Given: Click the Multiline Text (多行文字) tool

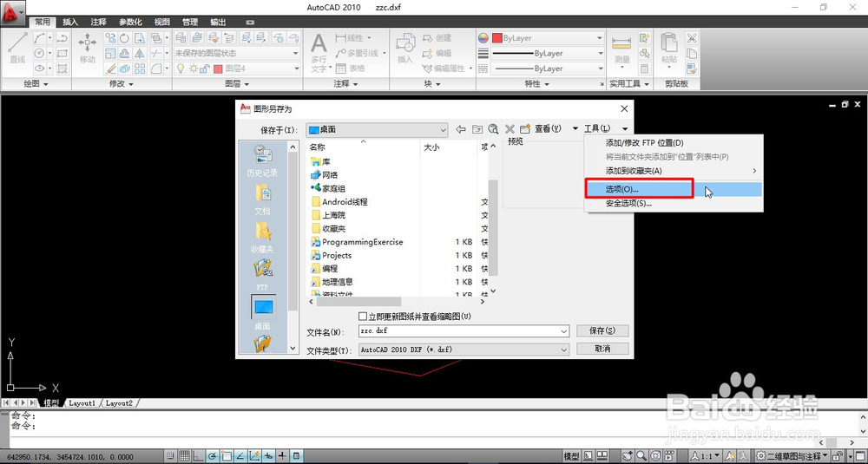Looking at the screenshot, I should 319,53.
